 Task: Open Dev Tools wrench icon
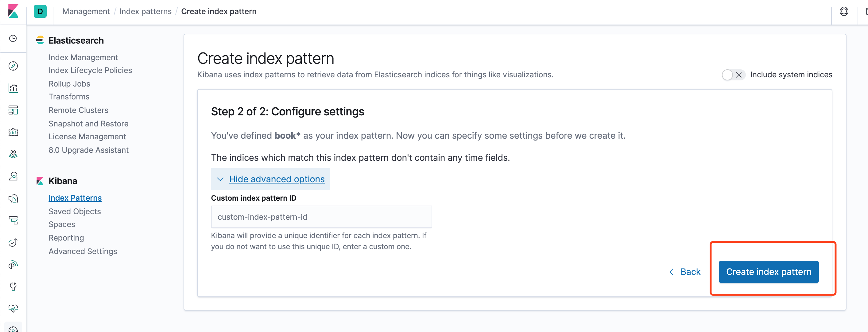click(13, 287)
